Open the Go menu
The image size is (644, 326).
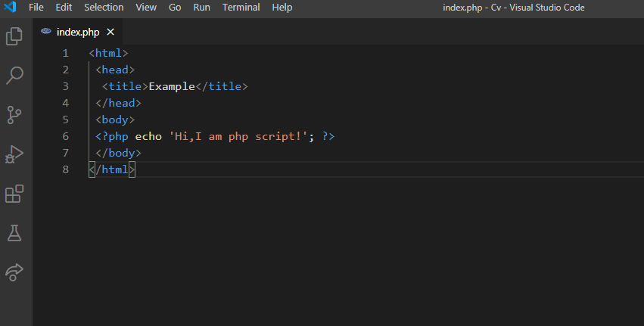coord(175,8)
